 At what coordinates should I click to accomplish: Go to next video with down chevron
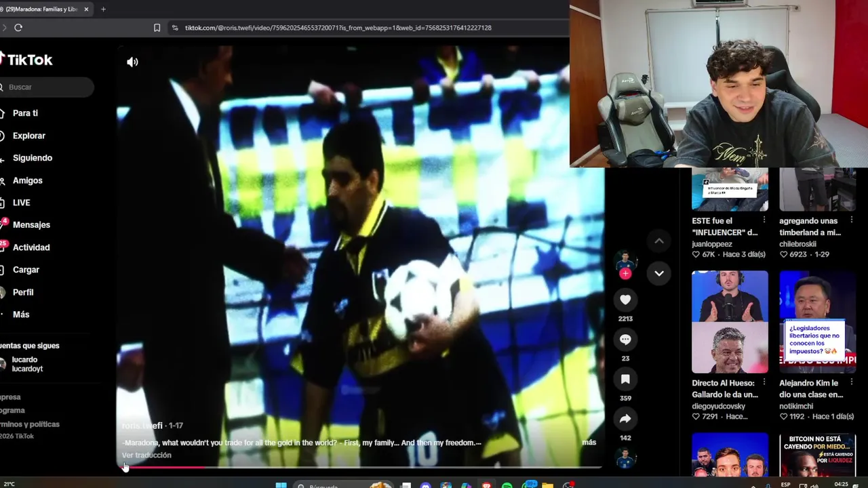coord(658,273)
